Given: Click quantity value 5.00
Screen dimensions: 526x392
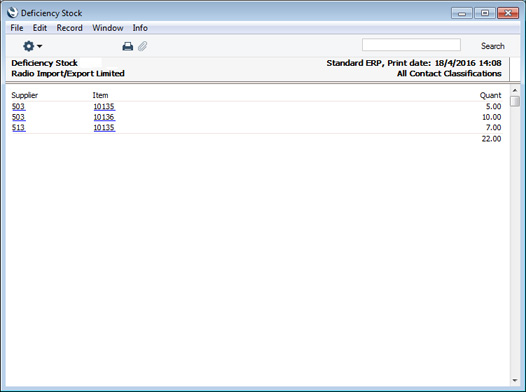Looking at the screenshot, I should pyautogui.click(x=493, y=107).
